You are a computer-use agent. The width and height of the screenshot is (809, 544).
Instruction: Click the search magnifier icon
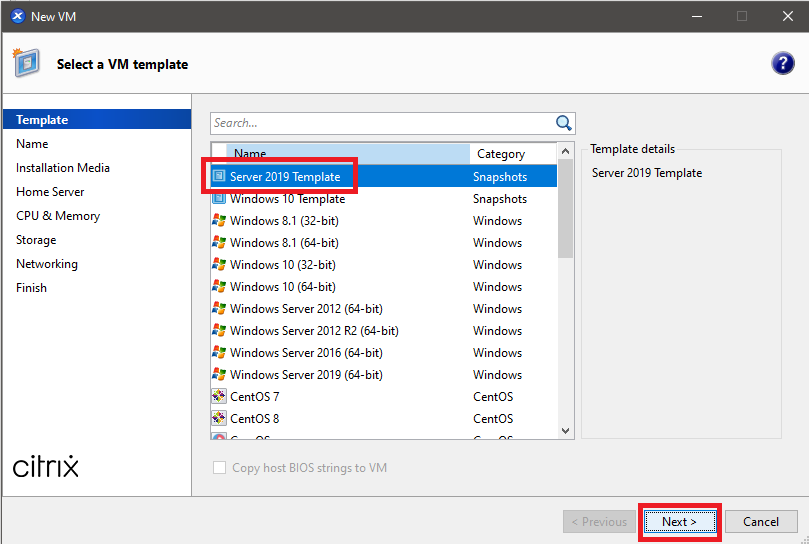(564, 123)
